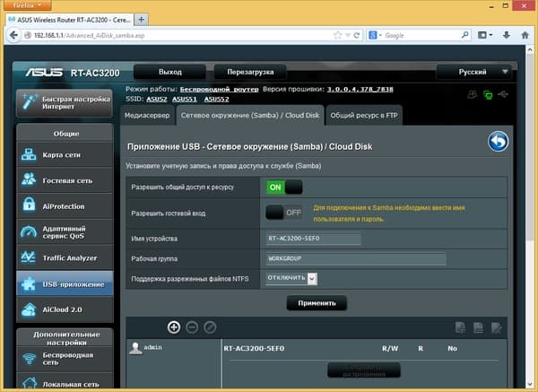Click the rename folder icon
The width and height of the screenshot is (538, 392).
pyautogui.click(x=497, y=327)
